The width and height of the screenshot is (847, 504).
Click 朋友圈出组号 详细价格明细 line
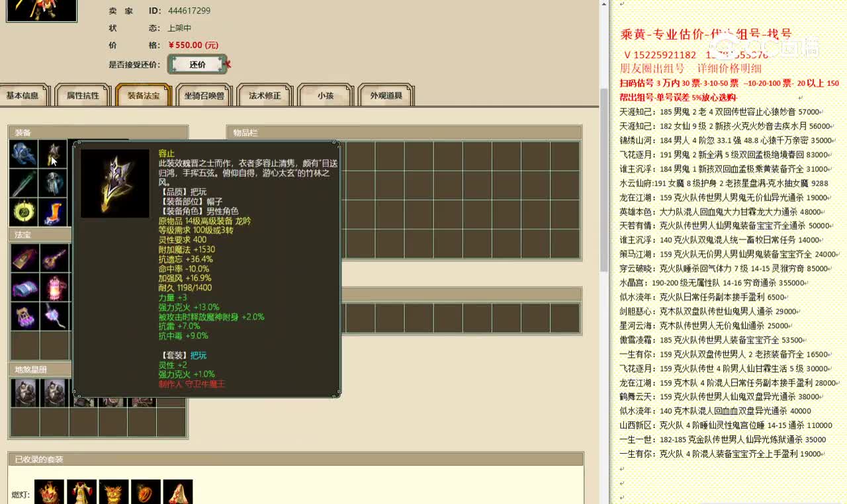pyautogui.click(x=691, y=69)
